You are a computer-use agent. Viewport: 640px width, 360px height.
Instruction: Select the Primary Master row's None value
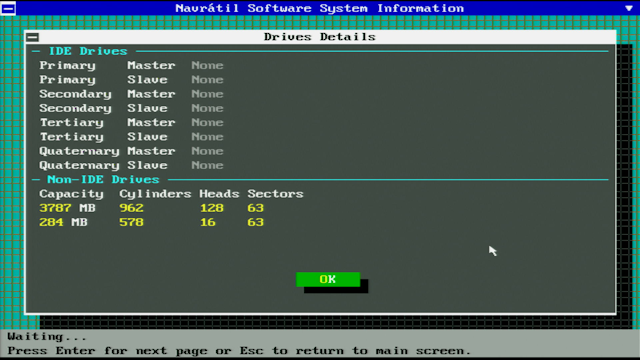coord(207,65)
